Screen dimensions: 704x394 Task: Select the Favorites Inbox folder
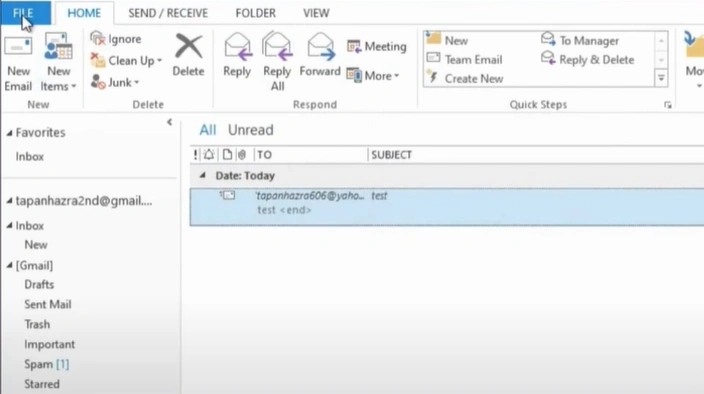click(x=30, y=157)
